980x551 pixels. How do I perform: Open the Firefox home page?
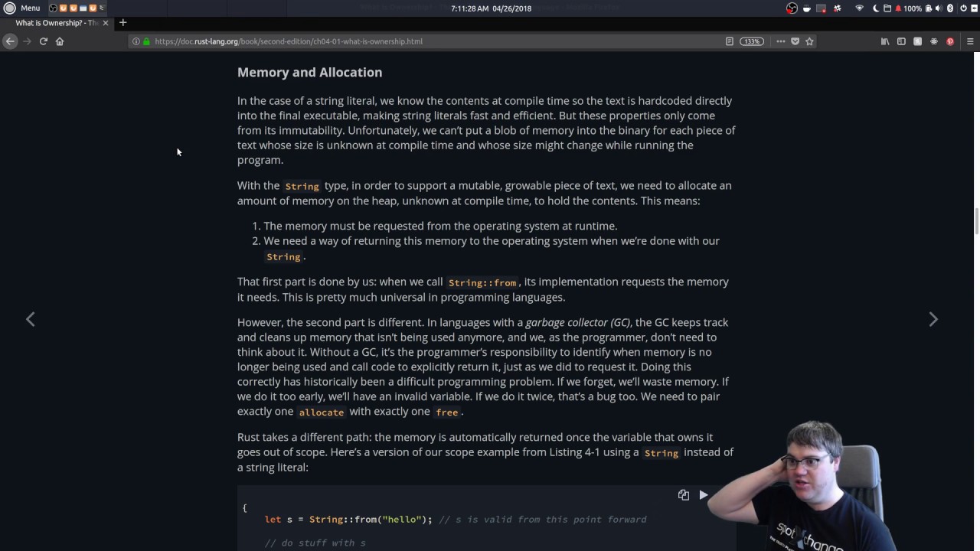click(60, 41)
